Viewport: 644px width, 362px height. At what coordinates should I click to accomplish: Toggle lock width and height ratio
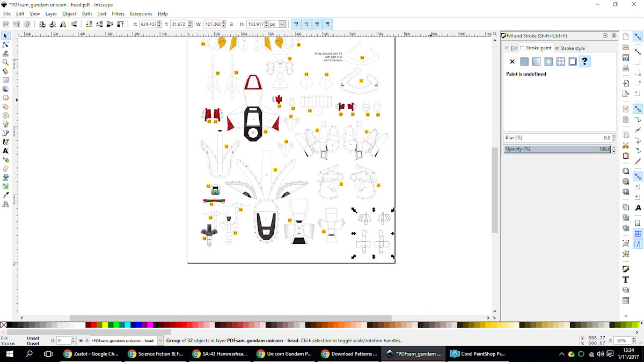(231, 24)
